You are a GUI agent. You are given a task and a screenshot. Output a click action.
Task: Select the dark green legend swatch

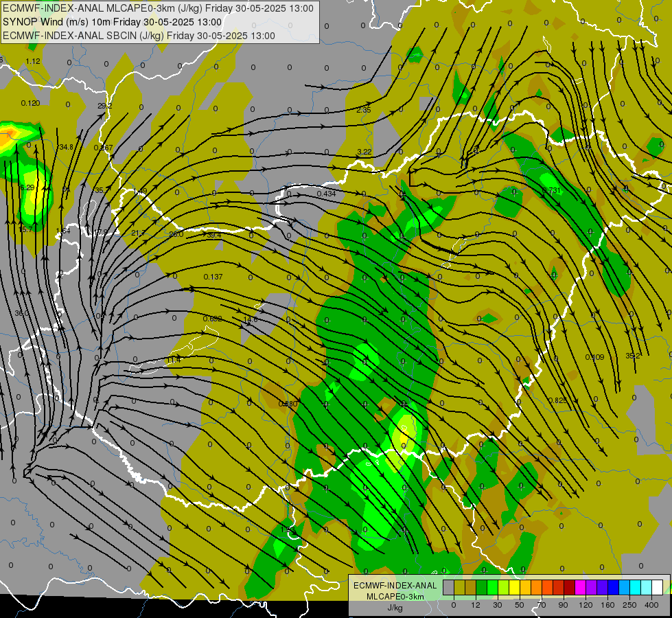482,587
